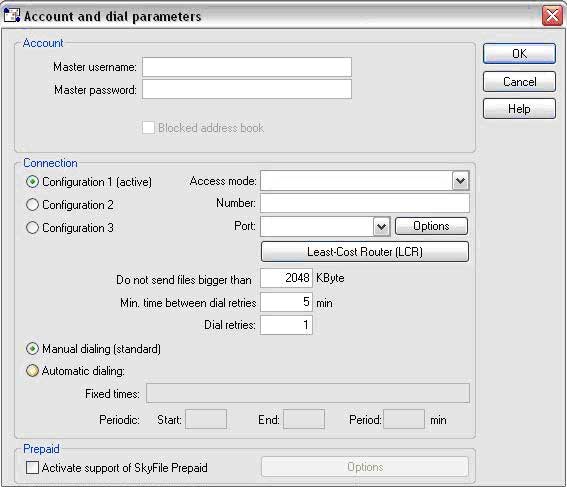Click the Cancel button
567x487 pixels.
pyautogui.click(x=519, y=82)
